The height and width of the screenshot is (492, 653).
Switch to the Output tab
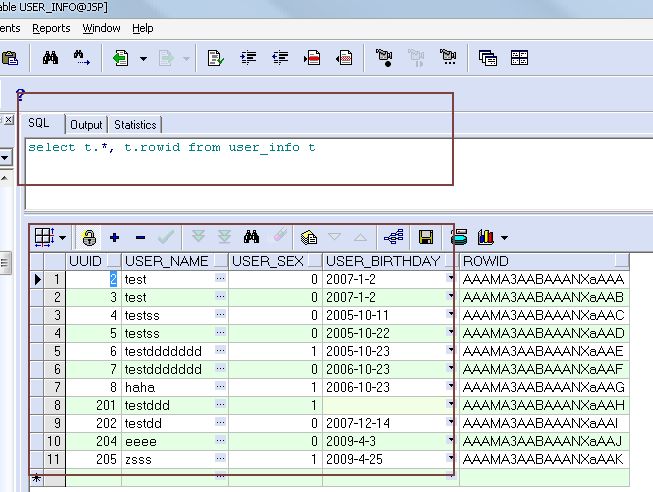tap(86, 125)
